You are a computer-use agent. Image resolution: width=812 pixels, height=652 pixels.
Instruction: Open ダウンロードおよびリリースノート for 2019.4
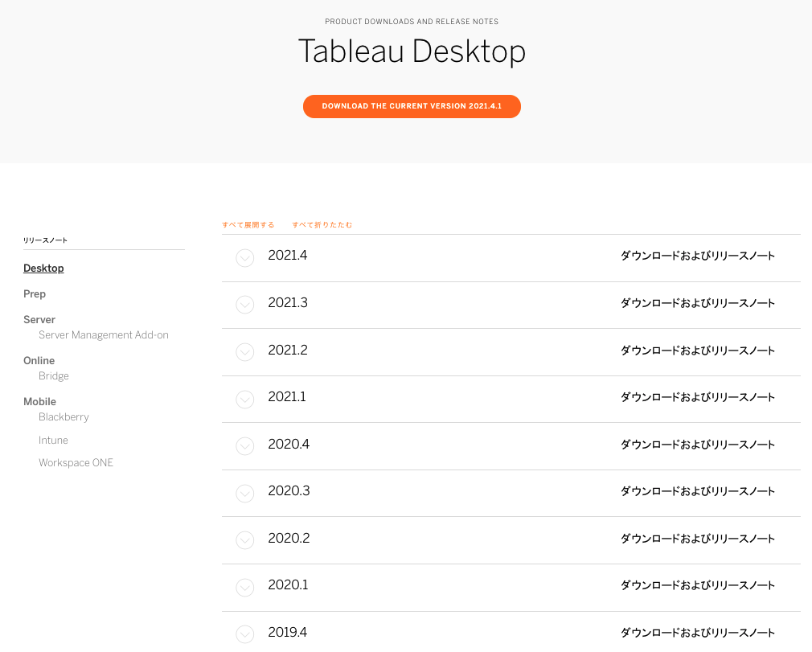698,633
